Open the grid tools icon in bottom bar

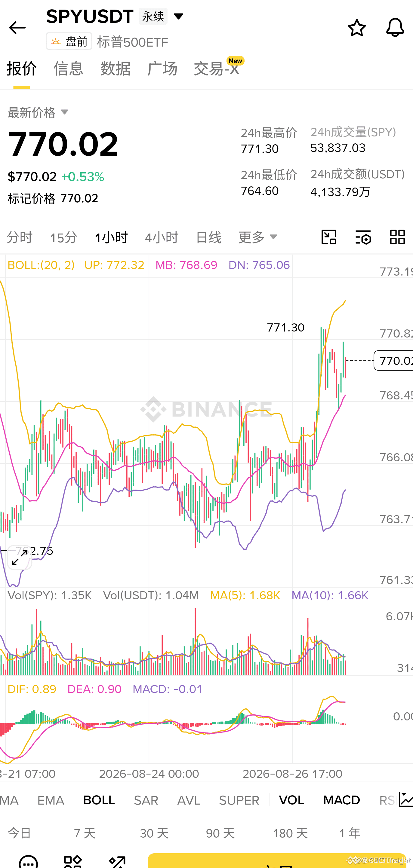72,861
